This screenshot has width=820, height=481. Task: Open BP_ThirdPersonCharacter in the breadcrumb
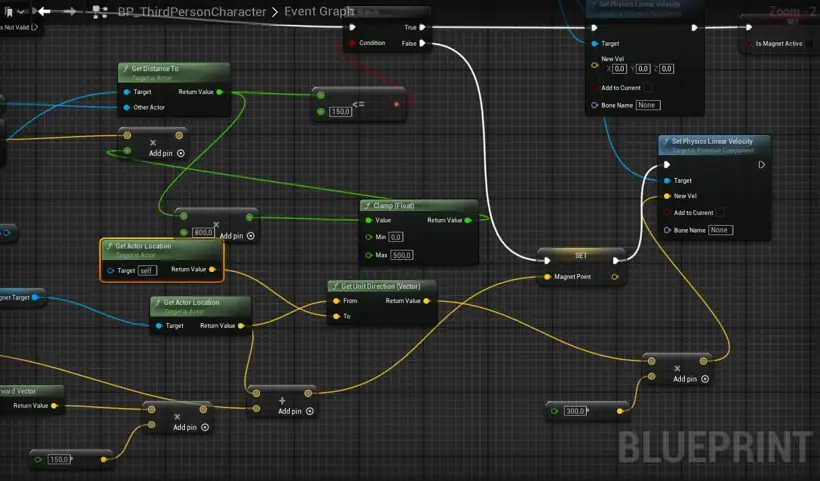192,12
